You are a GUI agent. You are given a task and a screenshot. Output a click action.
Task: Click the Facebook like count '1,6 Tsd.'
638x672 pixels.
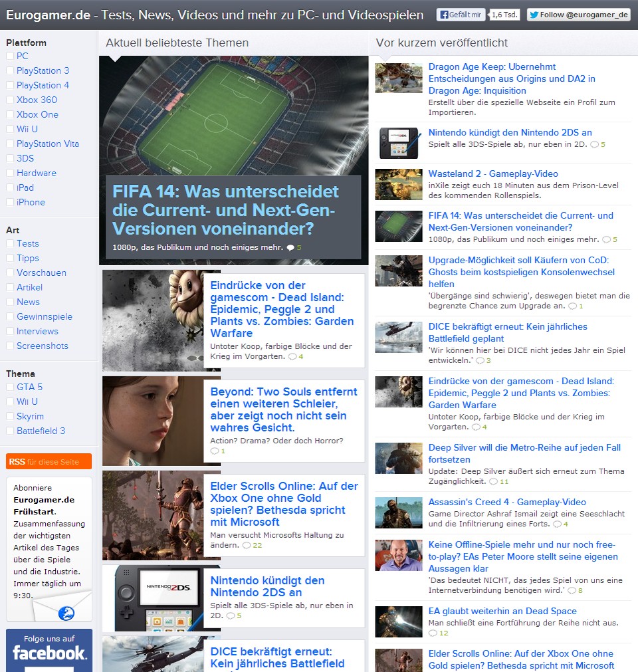point(504,15)
